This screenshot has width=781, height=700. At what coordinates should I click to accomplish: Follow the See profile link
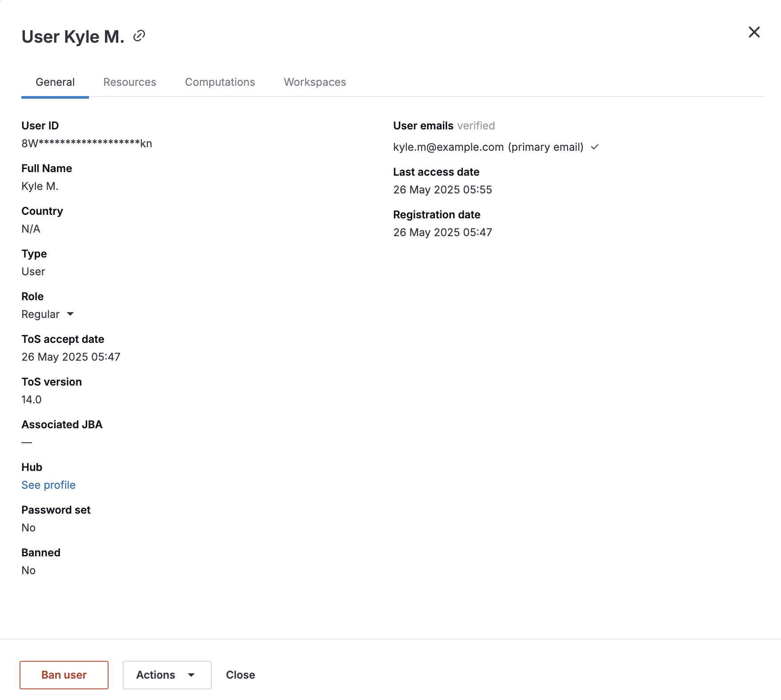click(48, 485)
